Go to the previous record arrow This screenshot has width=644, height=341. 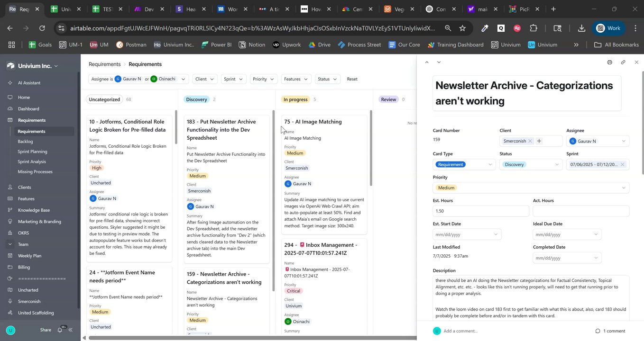tap(427, 63)
